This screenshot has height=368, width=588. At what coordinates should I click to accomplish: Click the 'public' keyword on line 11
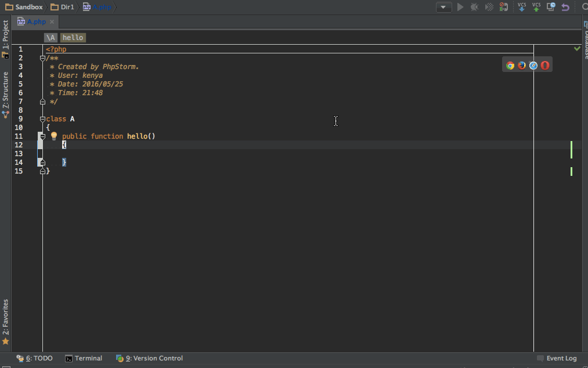pyautogui.click(x=74, y=136)
